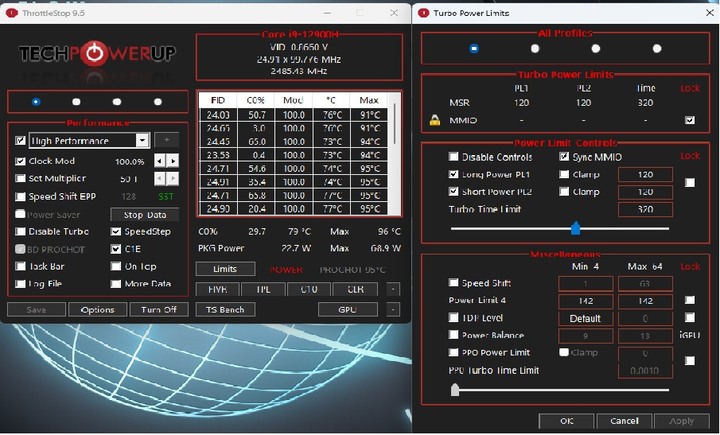Image resolution: width=720 pixels, height=435 pixels.
Task: Toggle the Clock Mod checkbox
Action: [20, 161]
